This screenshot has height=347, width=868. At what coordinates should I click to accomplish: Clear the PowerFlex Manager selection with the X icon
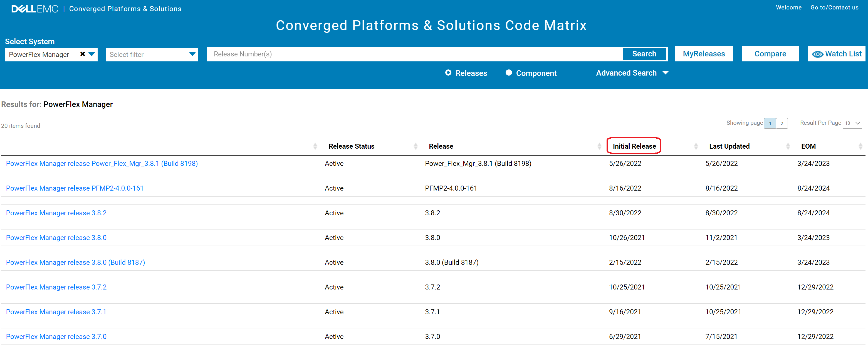83,54
